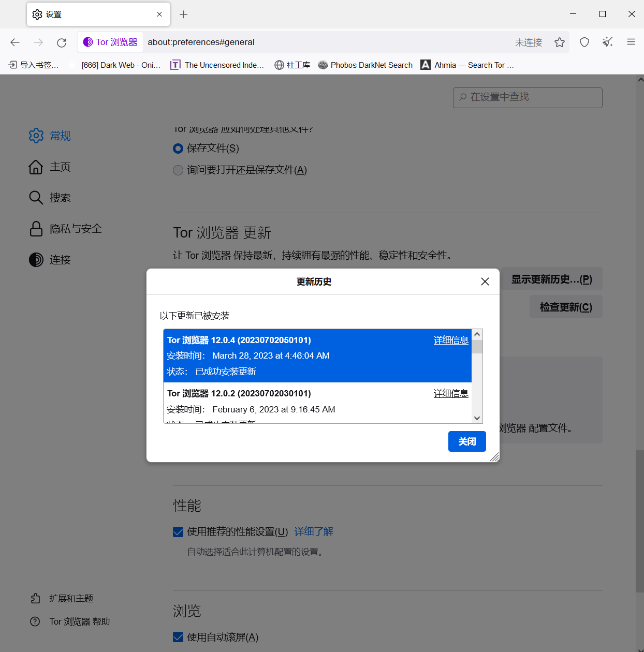
Task: Bookmark this page with the star icon
Action: pyautogui.click(x=560, y=42)
